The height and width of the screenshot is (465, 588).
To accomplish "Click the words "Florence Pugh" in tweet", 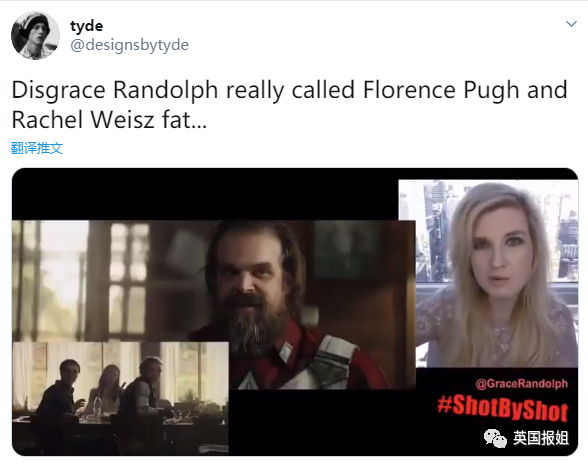I will click(x=442, y=90).
